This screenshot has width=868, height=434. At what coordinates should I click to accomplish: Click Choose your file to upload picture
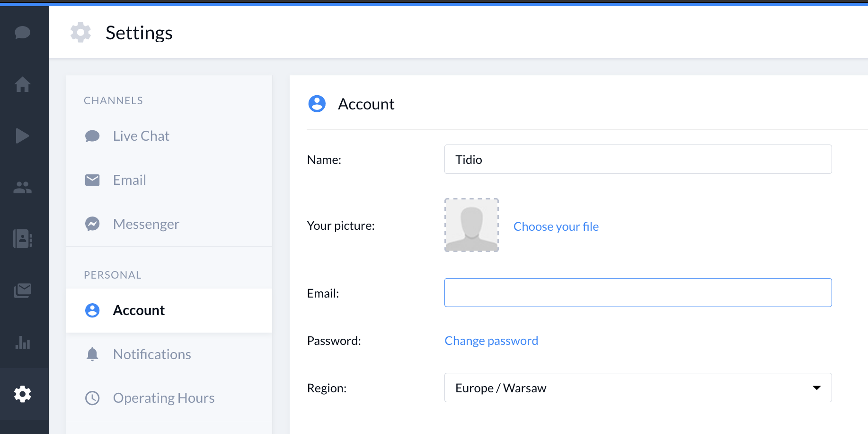pos(556,226)
